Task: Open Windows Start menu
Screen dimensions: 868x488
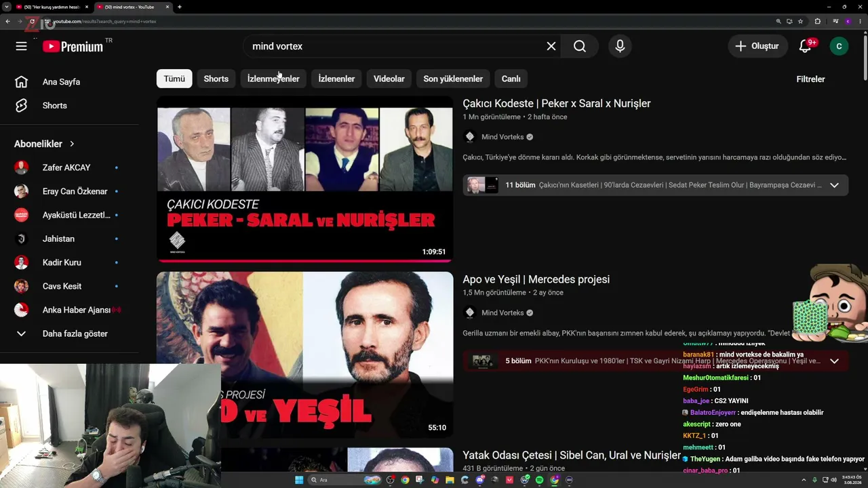Action: (299, 480)
